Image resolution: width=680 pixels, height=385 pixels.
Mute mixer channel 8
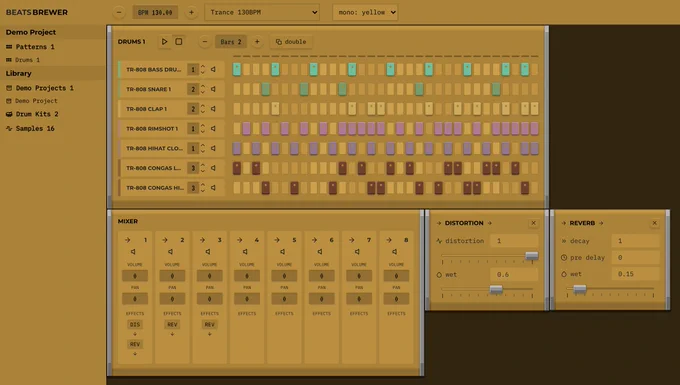[395, 251]
